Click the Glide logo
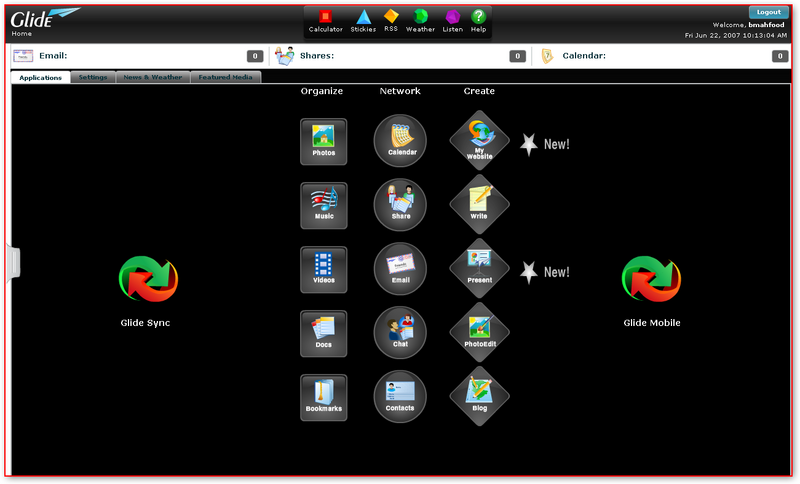 (x=45, y=18)
